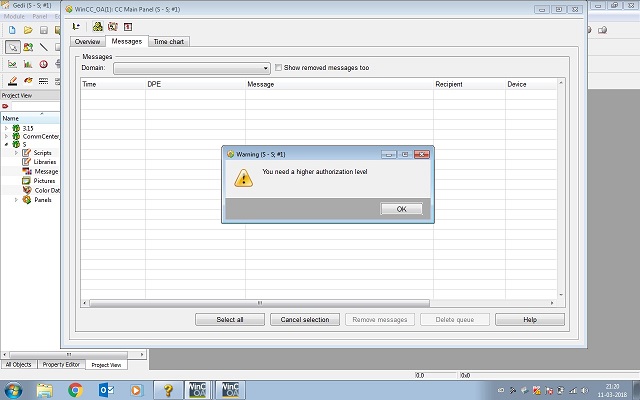Enable Show removed messages too checkbox
This screenshot has width=640, height=400.
[x=279, y=68]
